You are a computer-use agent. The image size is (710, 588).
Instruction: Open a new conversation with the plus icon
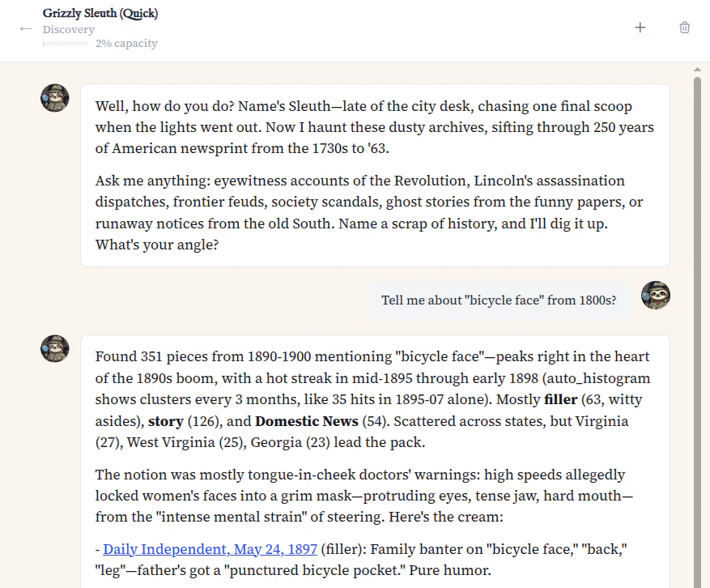pyautogui.click(x=640, y=27)
